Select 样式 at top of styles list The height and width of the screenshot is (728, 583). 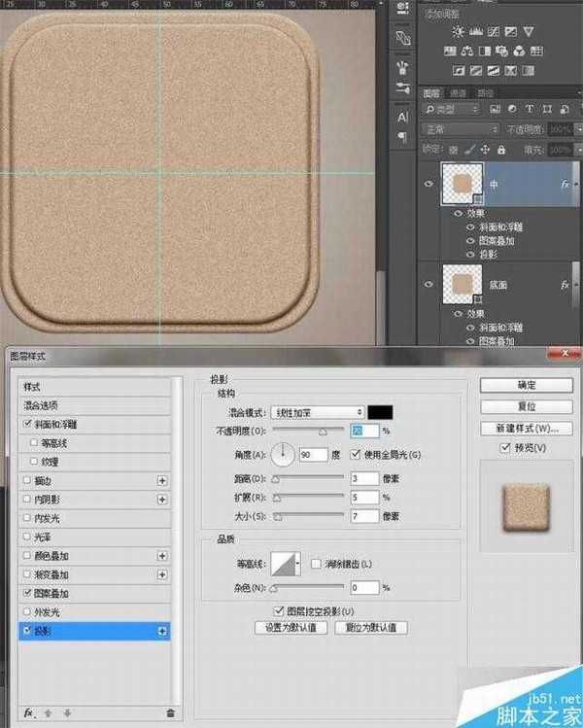95,386
